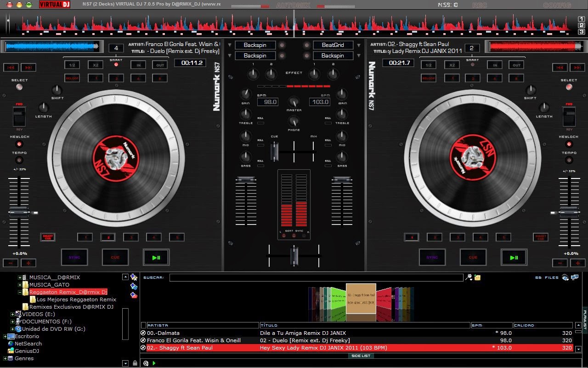
Task: Toggle SMART loop on the left deck
Action: 116,64
